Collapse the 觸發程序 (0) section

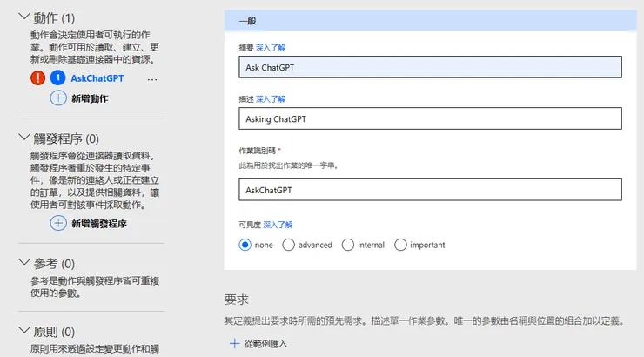coord(24,137)
